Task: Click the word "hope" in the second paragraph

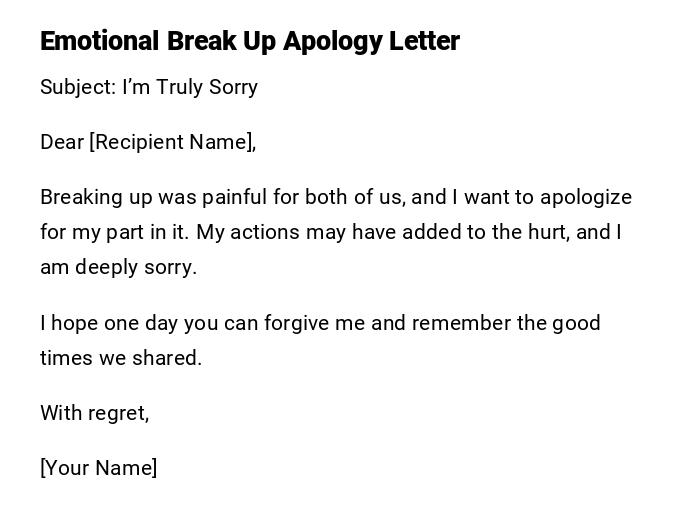Action: pyautogui.click(x=72, y=323)
